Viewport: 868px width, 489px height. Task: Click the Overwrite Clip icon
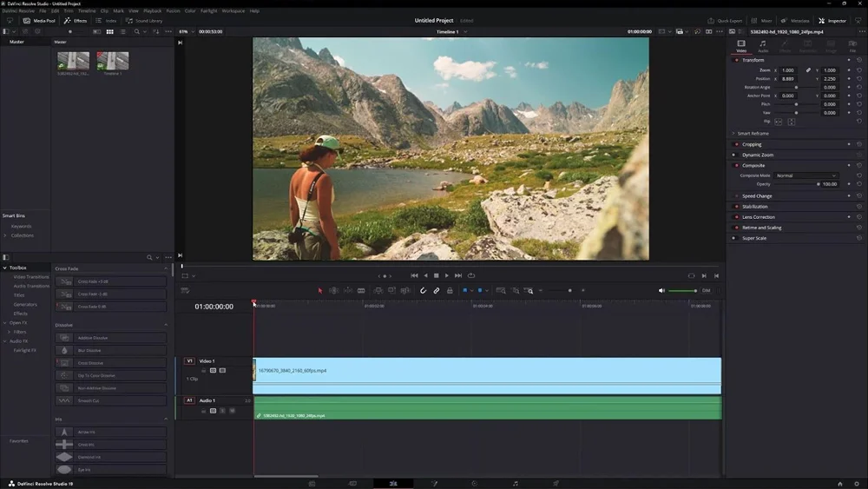392,291
